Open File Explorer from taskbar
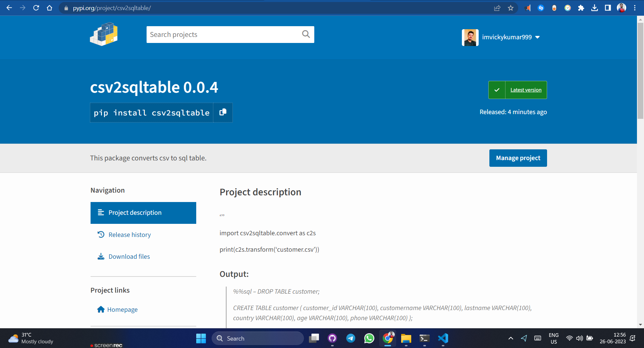This screenshot has width=644, height=348. pos(406,338)
